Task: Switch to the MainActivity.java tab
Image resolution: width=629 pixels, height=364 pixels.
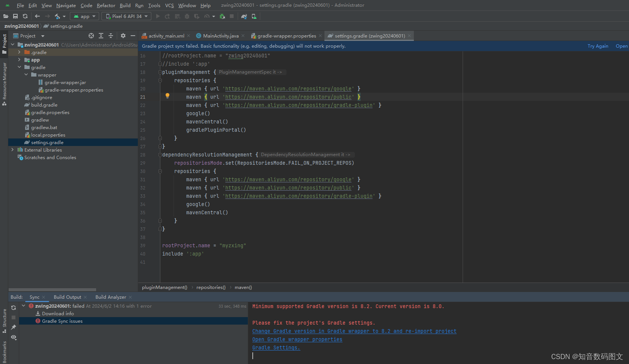Action: coord(220,36)
